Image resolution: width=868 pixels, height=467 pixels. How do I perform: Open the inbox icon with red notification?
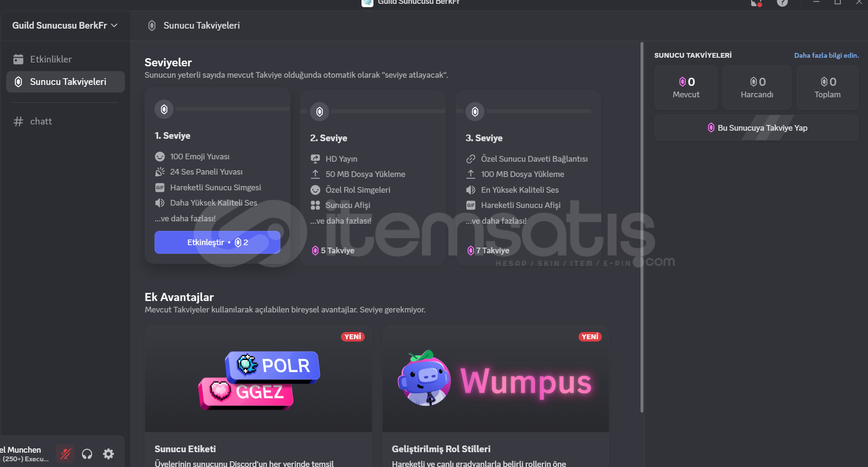756,2
